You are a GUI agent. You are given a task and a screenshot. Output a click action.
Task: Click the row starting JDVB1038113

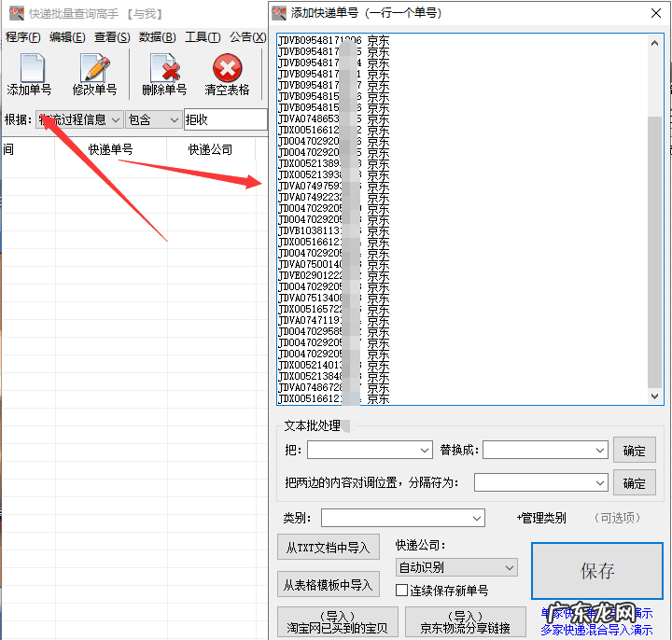point(334,230)
